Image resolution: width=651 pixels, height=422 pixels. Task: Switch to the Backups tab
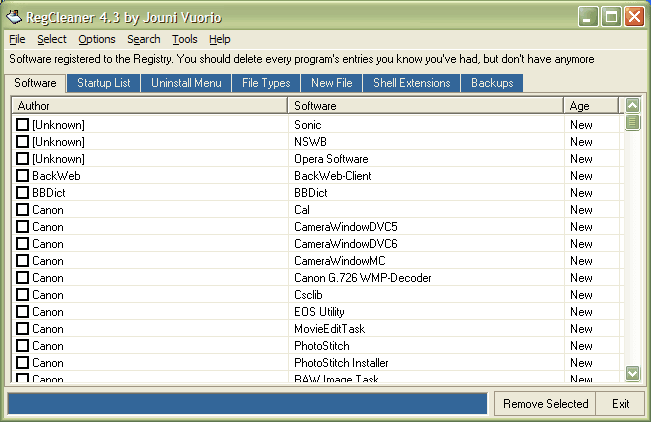pos(492,83)
